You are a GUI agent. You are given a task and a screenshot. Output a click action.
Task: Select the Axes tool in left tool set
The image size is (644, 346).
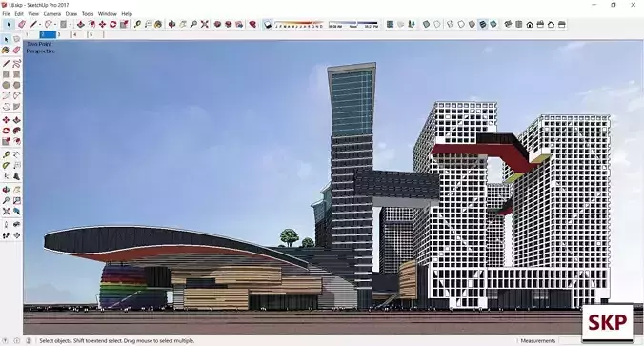6,176
